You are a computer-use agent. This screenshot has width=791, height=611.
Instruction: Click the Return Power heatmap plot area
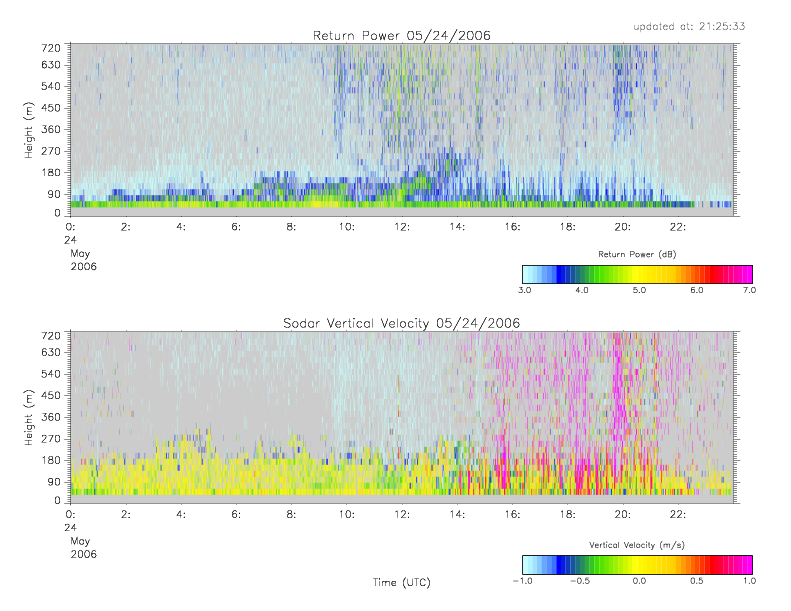(402, 130)
